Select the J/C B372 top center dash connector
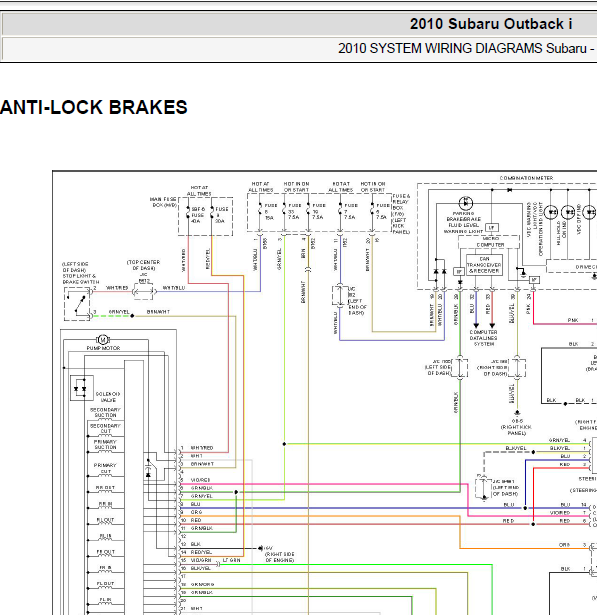This screenshot has height=615, width=597. [144, 291]
